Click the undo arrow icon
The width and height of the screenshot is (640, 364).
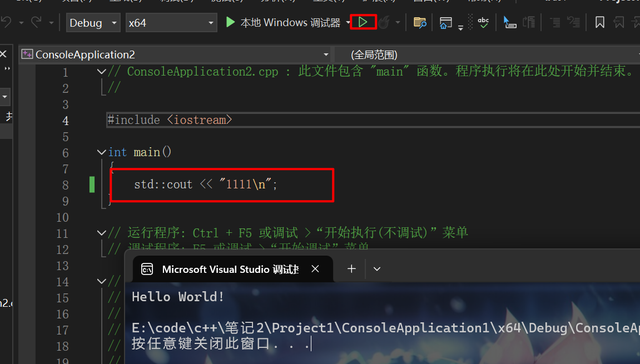coord(7,23)
